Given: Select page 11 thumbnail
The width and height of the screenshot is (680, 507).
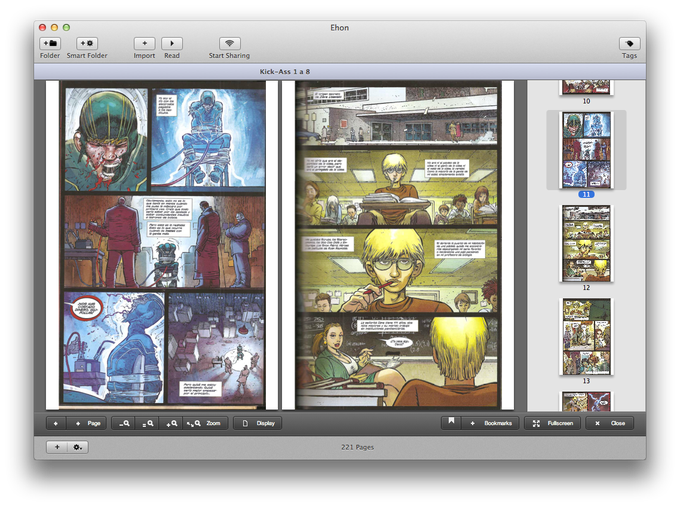Looking at the screenshot, I should (x=586, y=150).
